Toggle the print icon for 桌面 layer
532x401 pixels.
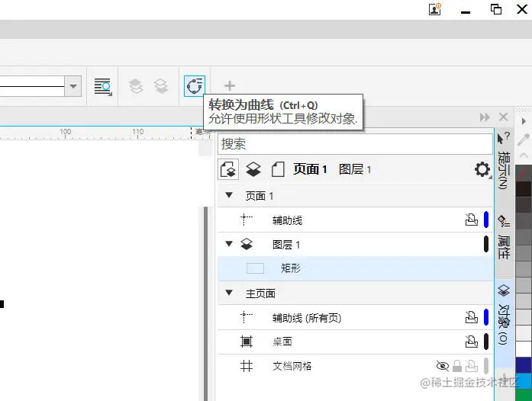pos(471,342)
